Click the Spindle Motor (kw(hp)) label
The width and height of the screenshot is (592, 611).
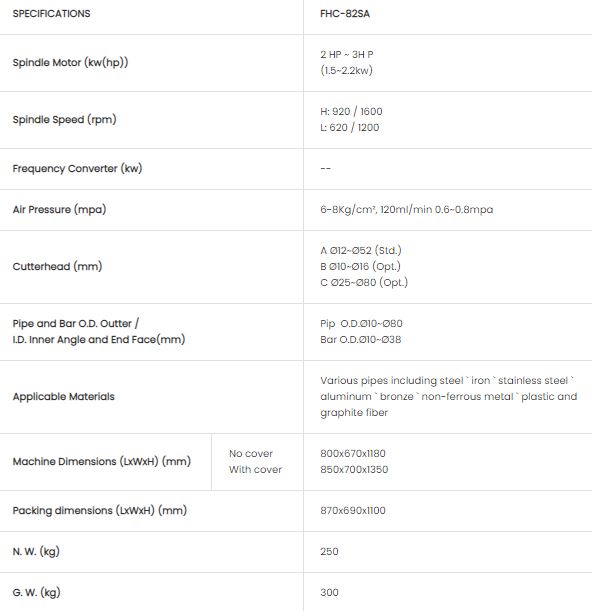pos(70,62)
